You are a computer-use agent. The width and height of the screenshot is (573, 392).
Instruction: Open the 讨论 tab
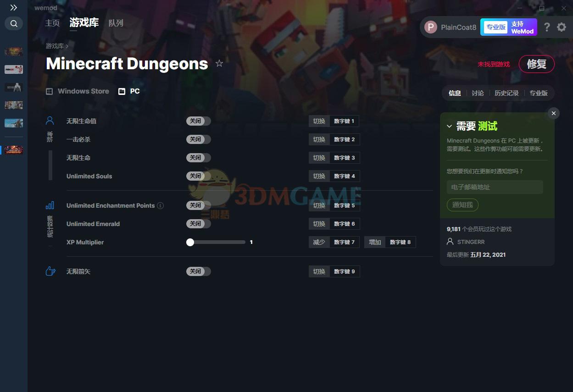click(478, 93)
